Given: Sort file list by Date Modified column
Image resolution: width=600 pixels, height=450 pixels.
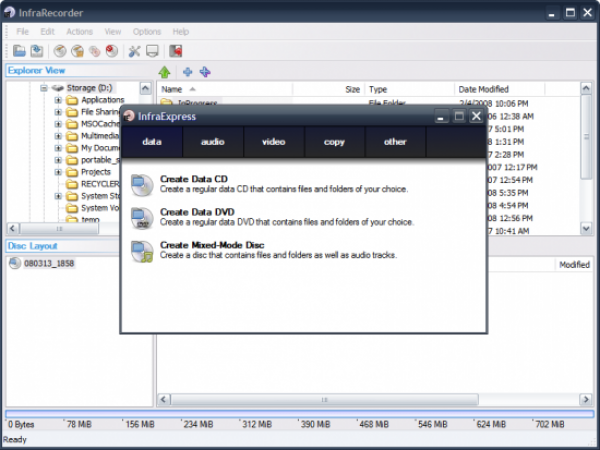Looking at the screenshot, I should coord(499,89).
